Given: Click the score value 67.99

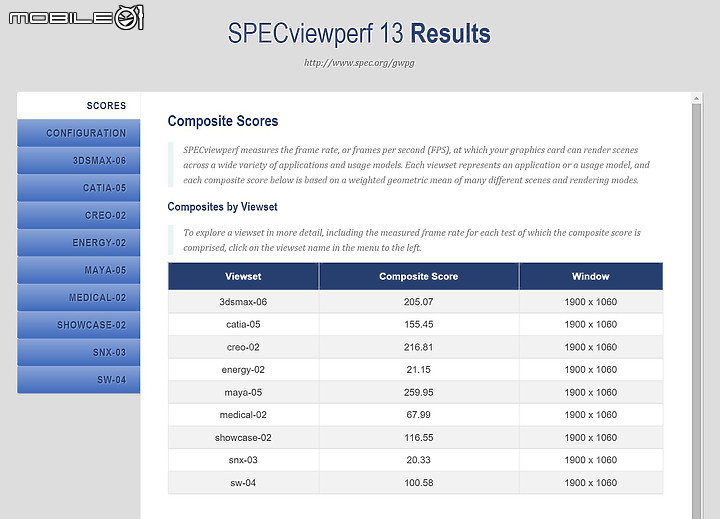Looking at the screenshot, I should click(419, 415).
